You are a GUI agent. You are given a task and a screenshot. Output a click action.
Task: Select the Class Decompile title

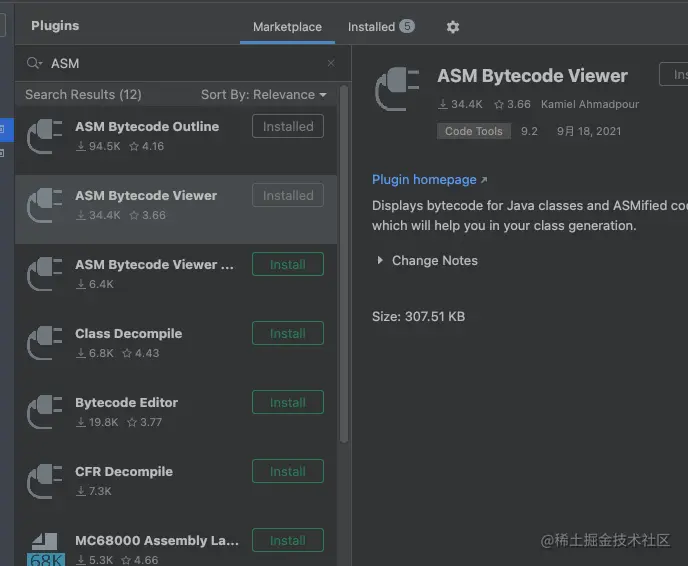[129, 333]
